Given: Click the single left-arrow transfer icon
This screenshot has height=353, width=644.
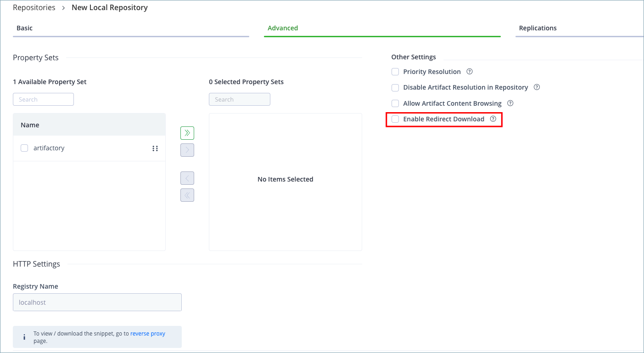Looking at the screenshot, I should (x=187, y=178).
